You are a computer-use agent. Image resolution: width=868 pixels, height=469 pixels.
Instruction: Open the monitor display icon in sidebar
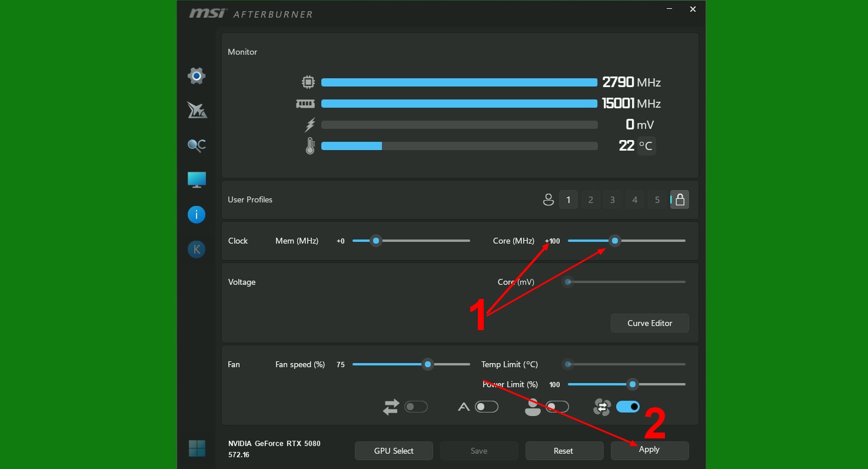tap(197, 179)
